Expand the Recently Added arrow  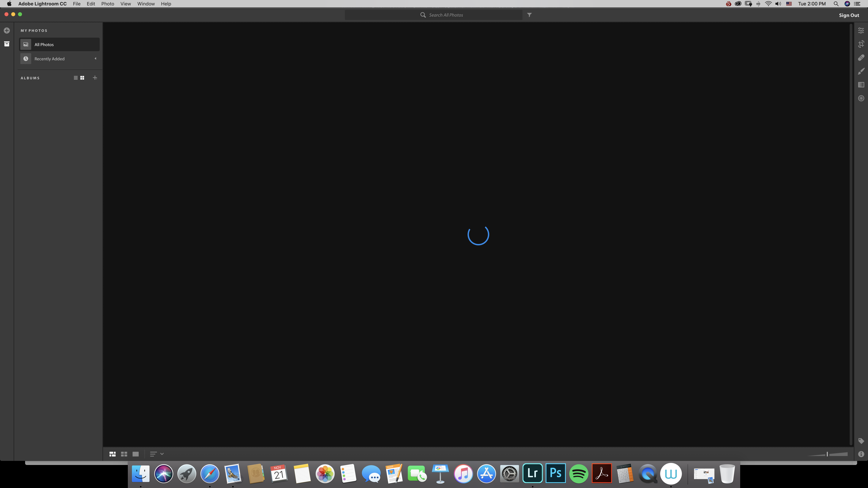point(95,59)
